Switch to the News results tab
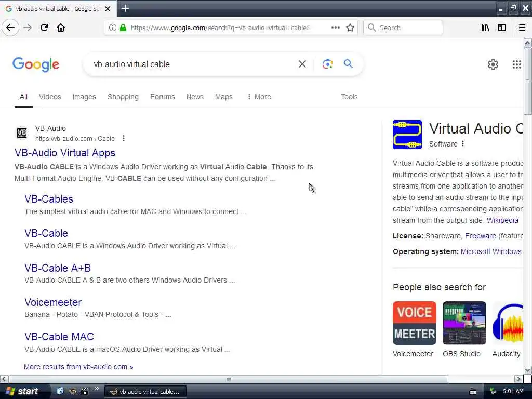Viewport: 532px width, 399px height. 195,97
